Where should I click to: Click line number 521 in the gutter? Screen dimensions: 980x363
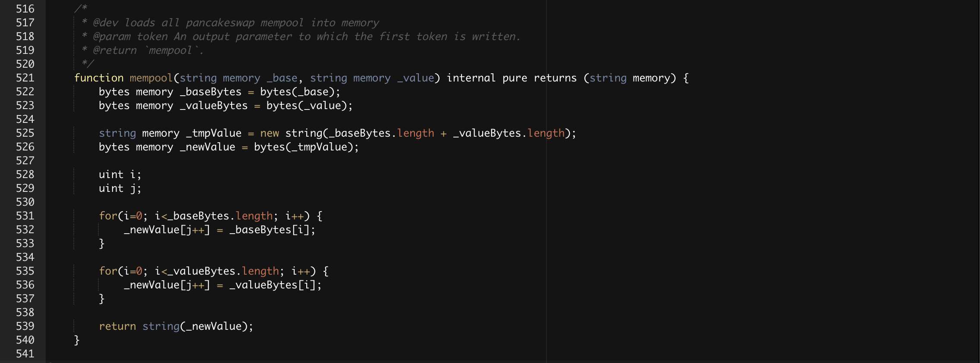[x=25, y=78]
